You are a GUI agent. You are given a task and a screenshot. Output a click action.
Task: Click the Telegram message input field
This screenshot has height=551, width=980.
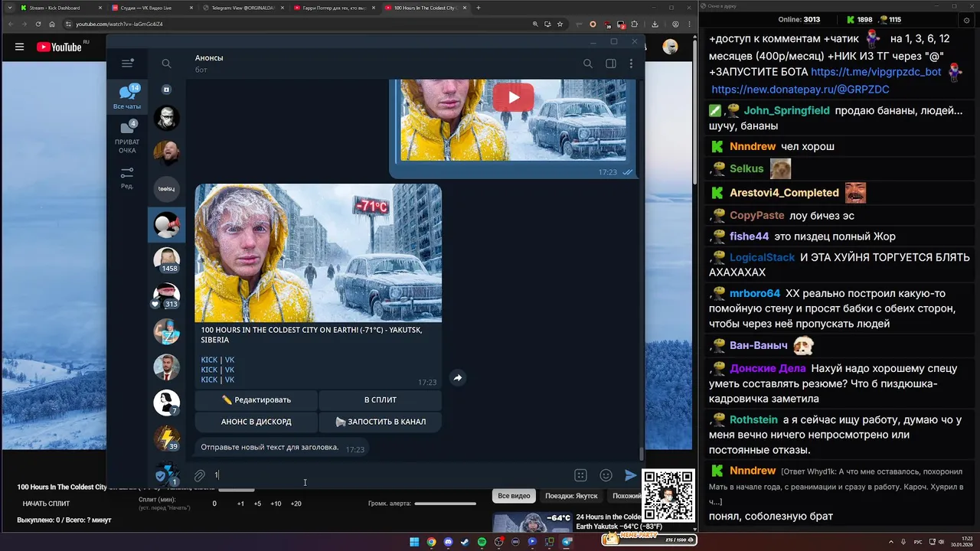[x=389, y=475]
